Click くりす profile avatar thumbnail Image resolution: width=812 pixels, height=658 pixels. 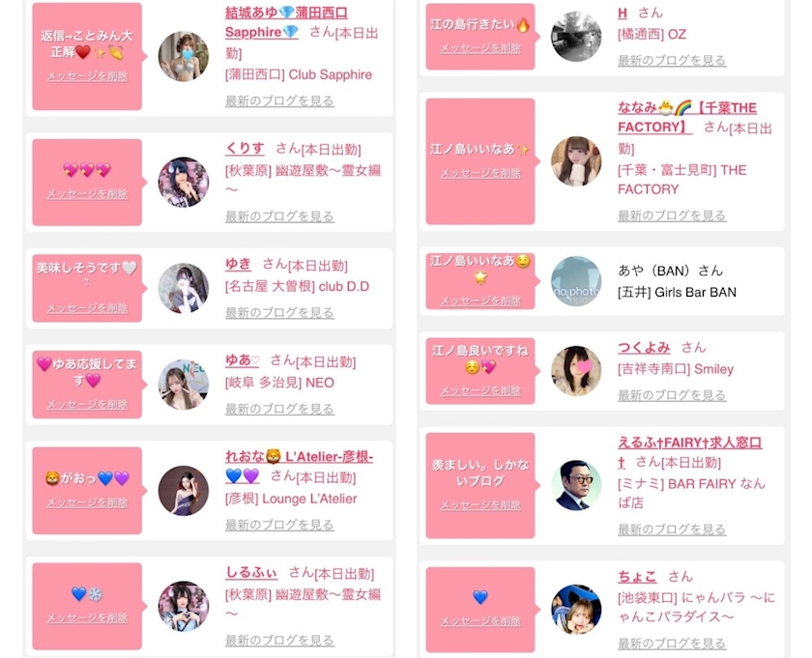pyautogui.click(x=184, y=183)
